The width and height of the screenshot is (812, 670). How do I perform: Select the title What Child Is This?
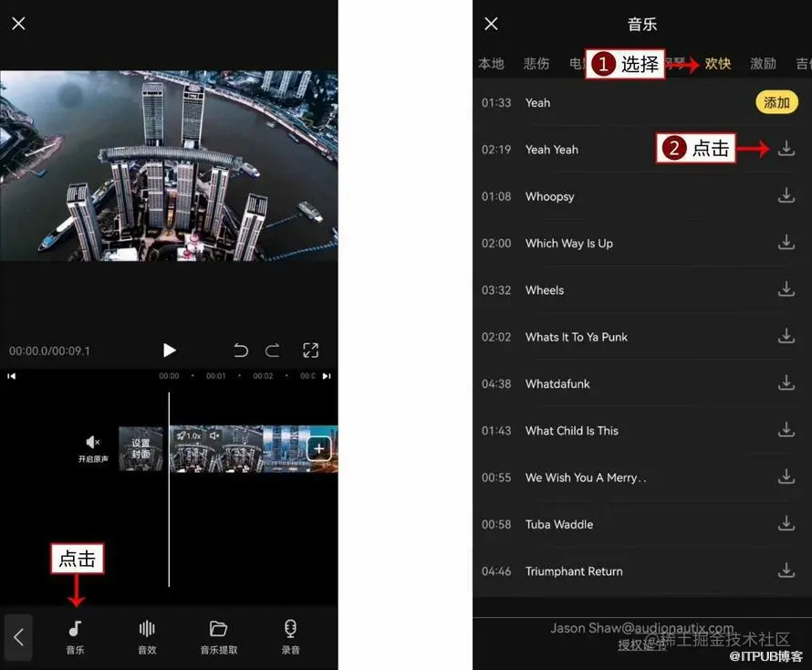(x=572, y=431)
